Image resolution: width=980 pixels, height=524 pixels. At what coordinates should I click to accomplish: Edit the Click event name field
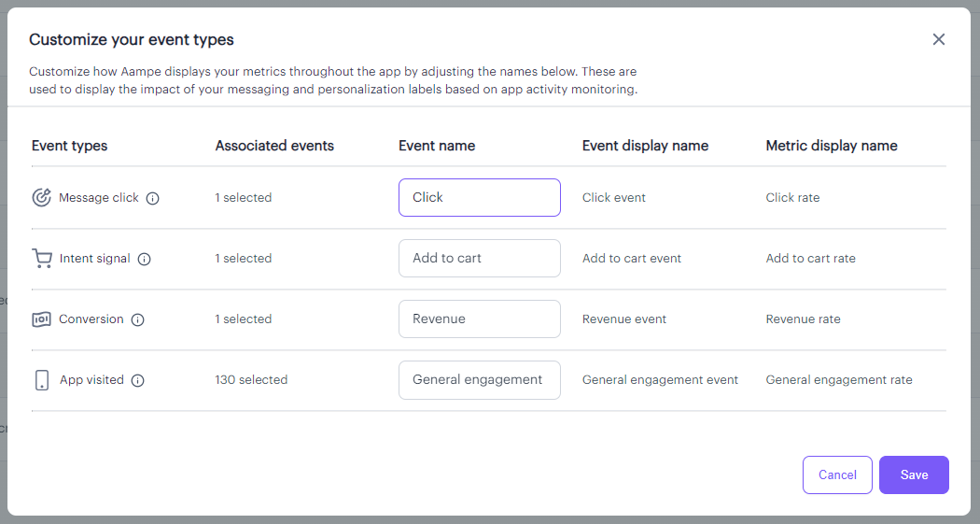(479, 197)
